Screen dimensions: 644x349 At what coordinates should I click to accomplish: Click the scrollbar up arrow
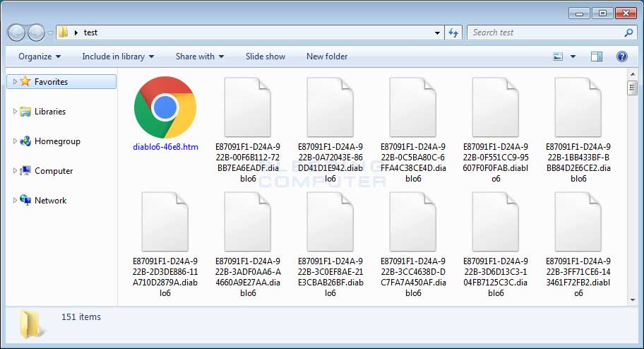click(x=633, y=74)
